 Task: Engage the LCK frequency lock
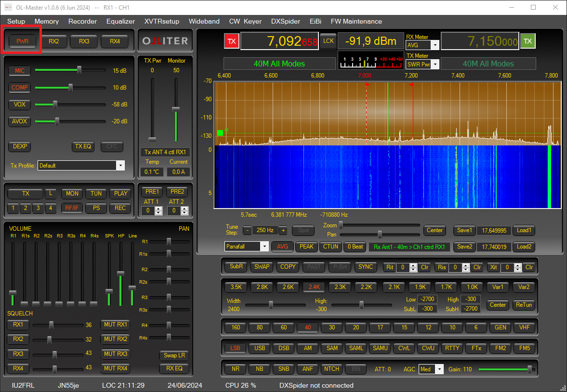[x=328, y=40]
